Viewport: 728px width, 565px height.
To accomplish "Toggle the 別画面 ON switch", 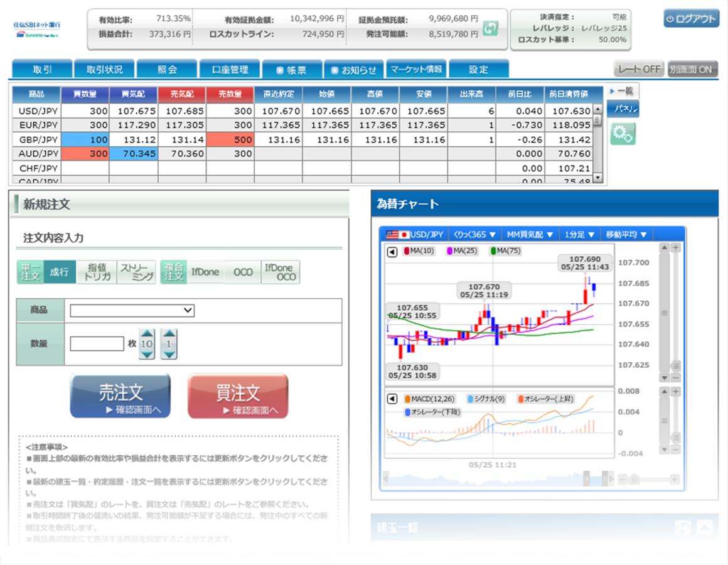I will pyautogui.click(x=692, y=69).
